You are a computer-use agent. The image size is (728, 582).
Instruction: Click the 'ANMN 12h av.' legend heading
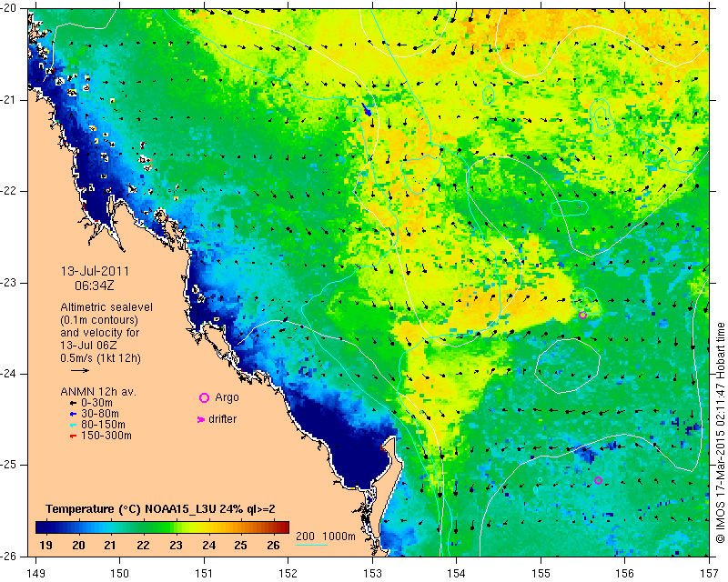[98, 392]
